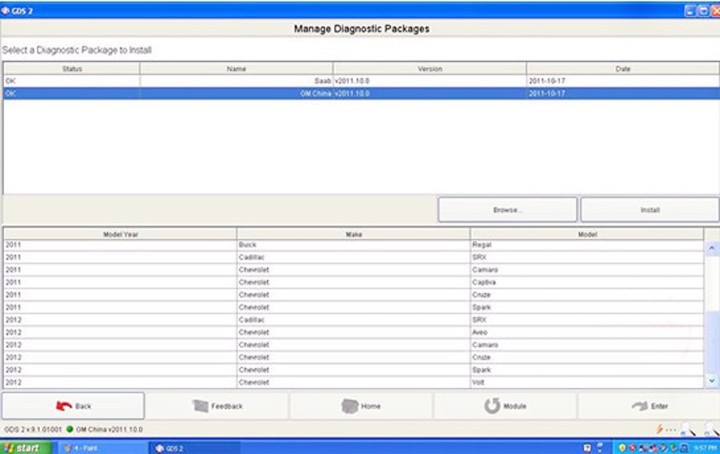Click the system tray clock
The width and height of the screenshot is (720, 454).
[x=705, y=448]
